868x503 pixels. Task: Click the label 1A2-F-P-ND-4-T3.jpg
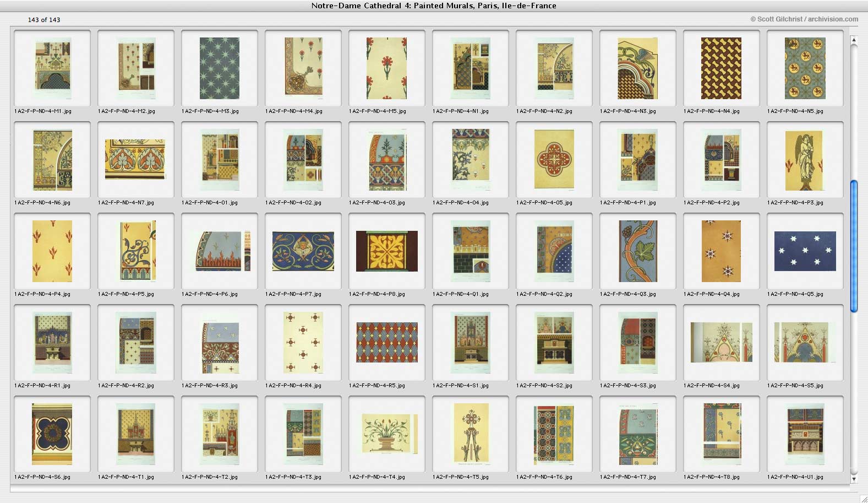click(x=293, y=477)
